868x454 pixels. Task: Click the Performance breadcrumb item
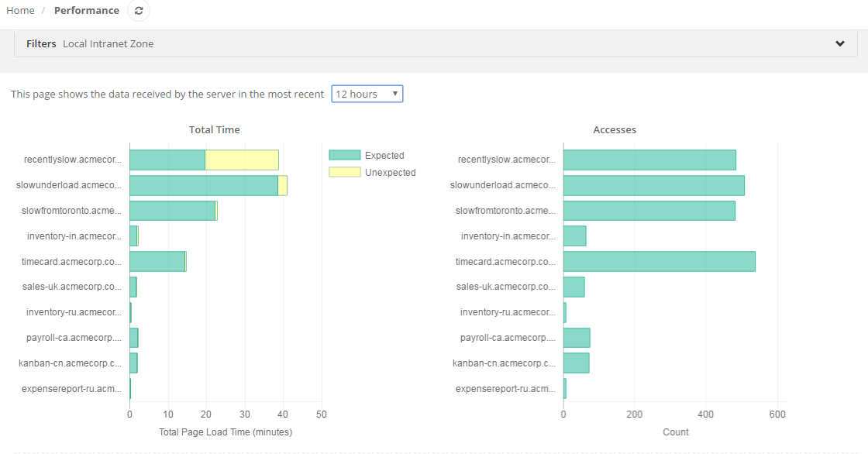87,11
